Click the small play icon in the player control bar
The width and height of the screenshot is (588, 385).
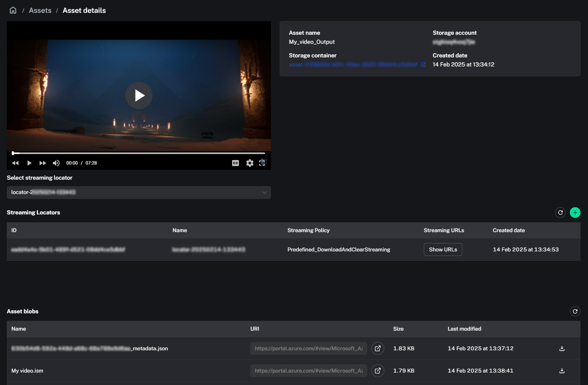pyautogui.click(x=29, y=163)
